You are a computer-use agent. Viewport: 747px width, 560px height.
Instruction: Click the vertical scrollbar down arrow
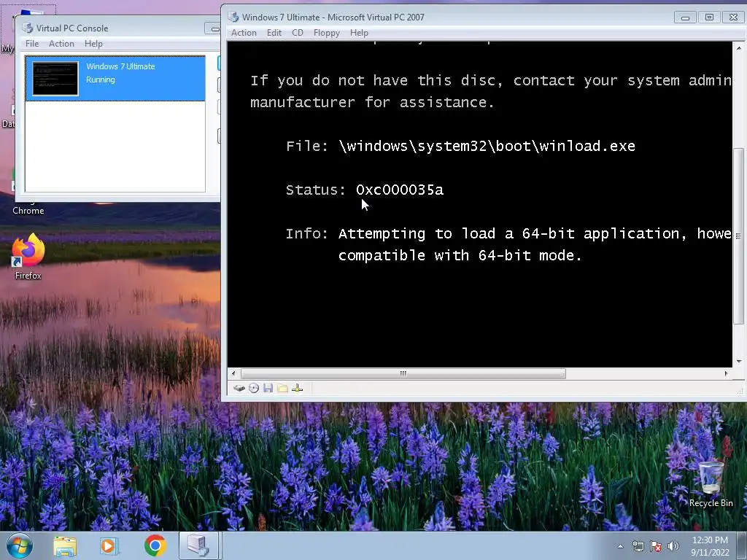point(738,362)
